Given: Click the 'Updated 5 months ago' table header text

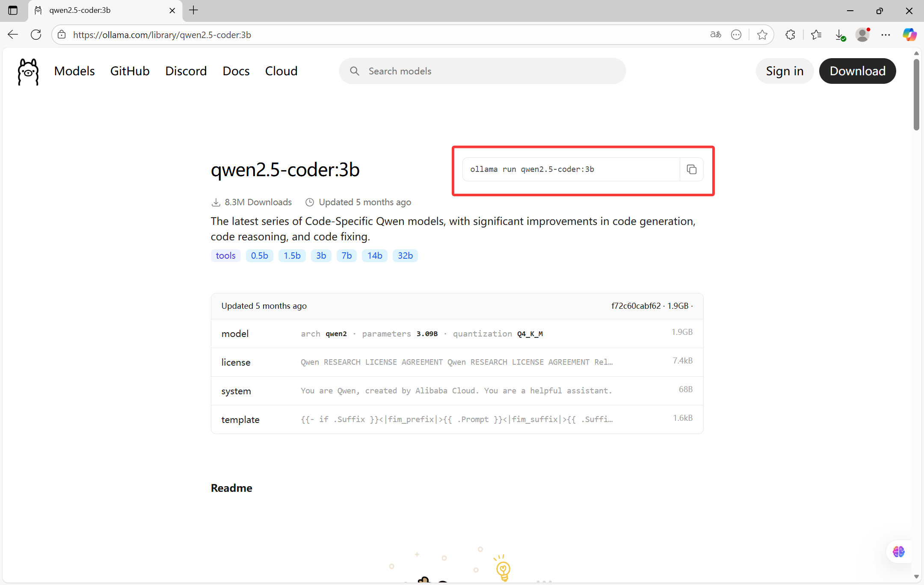Looking at the screenshot, I should point(264,306).
